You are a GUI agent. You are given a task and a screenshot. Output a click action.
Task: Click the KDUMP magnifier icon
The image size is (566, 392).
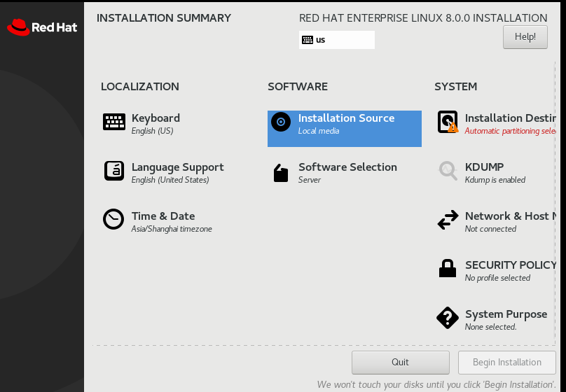(x=448, y=171)
